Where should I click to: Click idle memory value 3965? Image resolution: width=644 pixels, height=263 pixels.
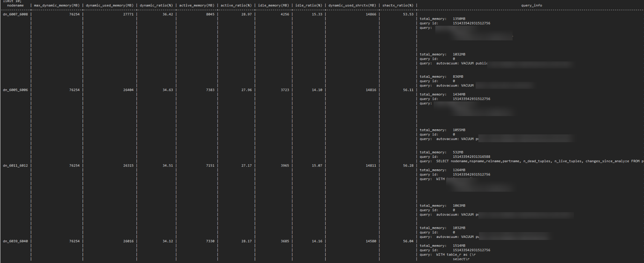[285, 166]
